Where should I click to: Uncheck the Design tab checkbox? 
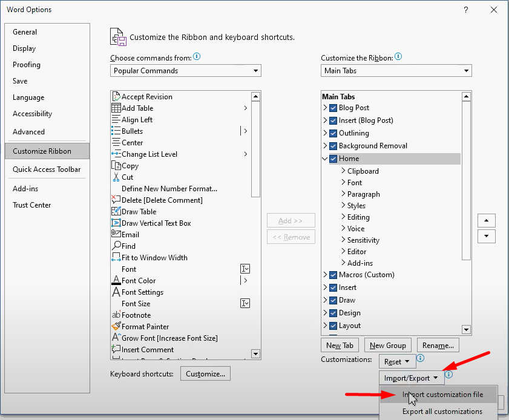point(333,313)
